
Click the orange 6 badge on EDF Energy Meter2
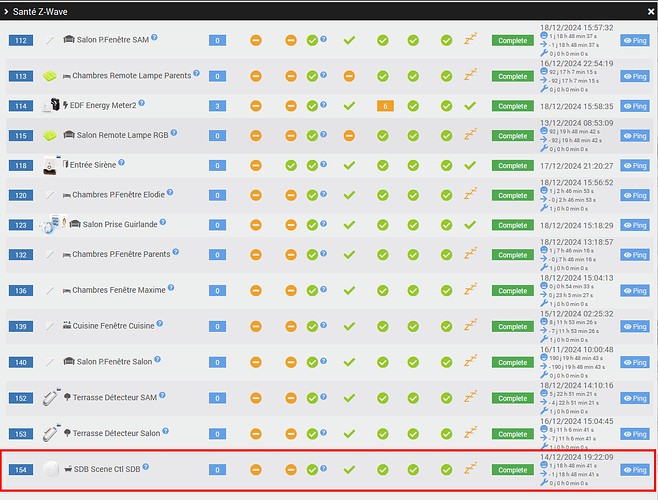tap(385, 106)
